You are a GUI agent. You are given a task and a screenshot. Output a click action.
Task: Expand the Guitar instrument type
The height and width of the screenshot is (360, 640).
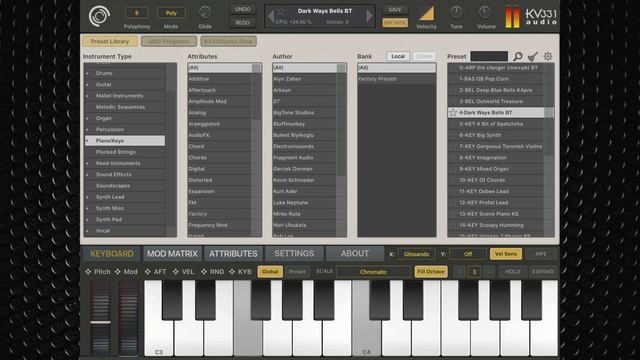click(87, 84)
